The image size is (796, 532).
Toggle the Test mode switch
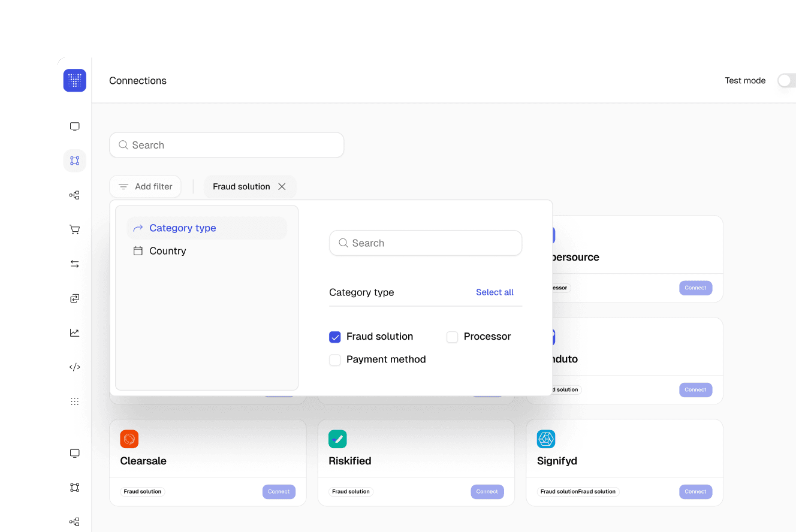tap(786, 80)
